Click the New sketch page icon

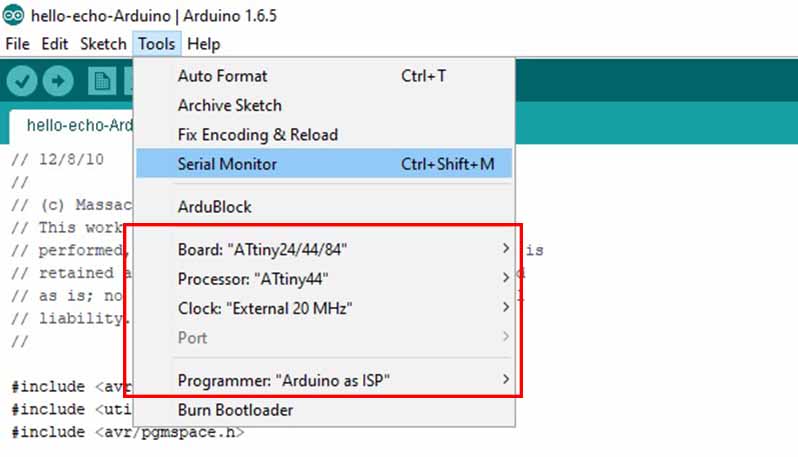tap(102, 81)
